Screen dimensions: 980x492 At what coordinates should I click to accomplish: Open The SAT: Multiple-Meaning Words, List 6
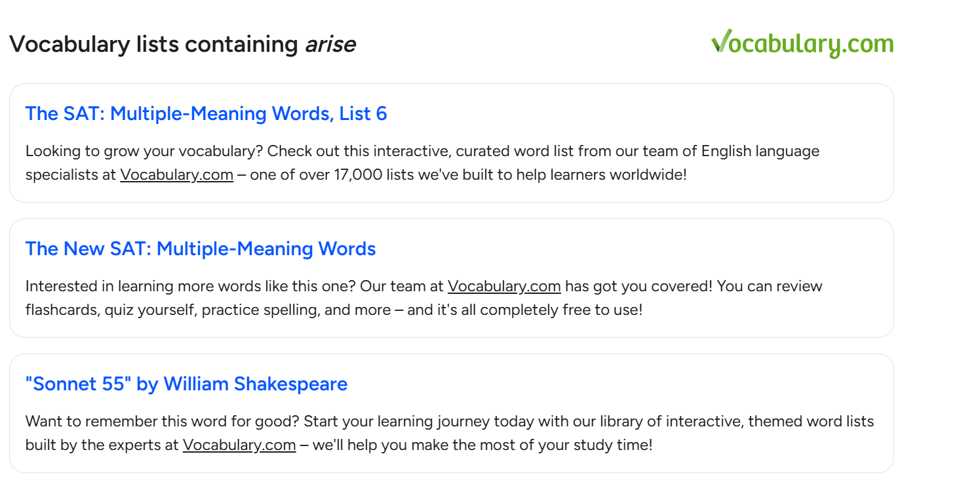206,113
